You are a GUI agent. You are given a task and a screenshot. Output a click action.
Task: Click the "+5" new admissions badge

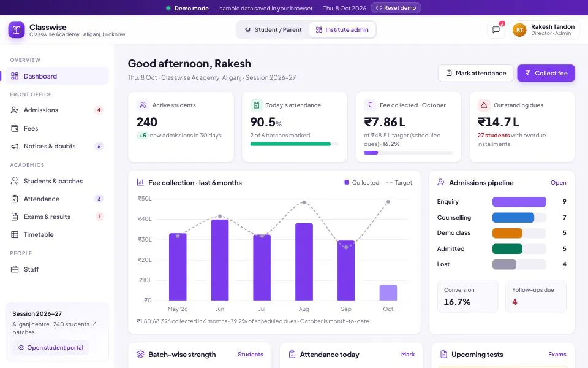click(x=143, y=136)
